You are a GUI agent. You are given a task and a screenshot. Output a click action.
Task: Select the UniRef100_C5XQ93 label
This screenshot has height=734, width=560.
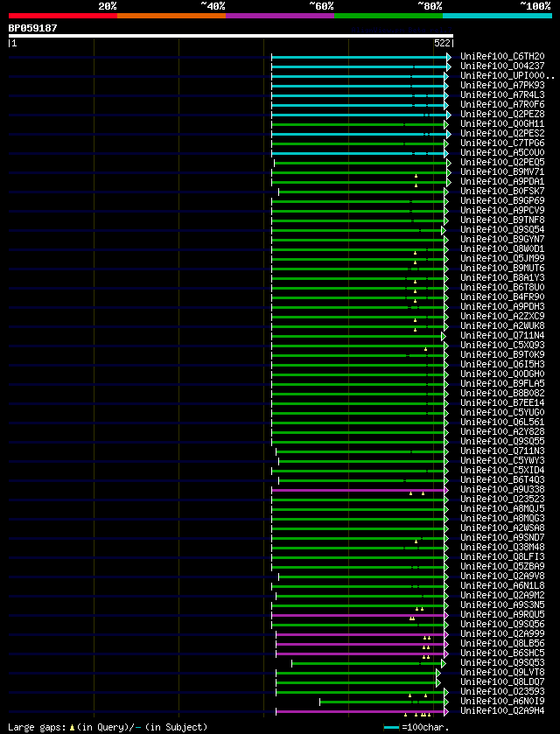[502, 345]
